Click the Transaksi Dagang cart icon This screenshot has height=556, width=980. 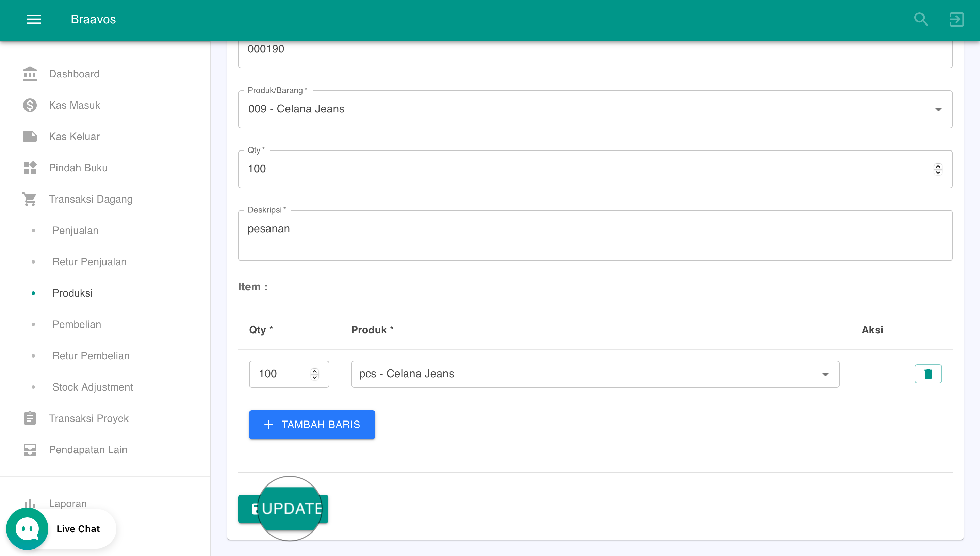pos(30,199)
